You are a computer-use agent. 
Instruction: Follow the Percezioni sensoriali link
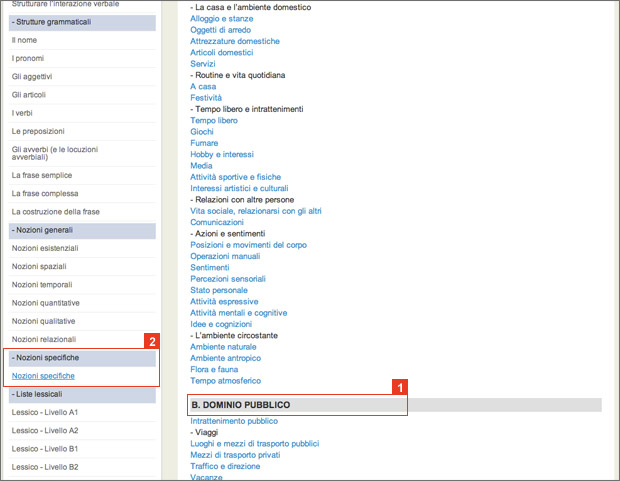(228, 279)
